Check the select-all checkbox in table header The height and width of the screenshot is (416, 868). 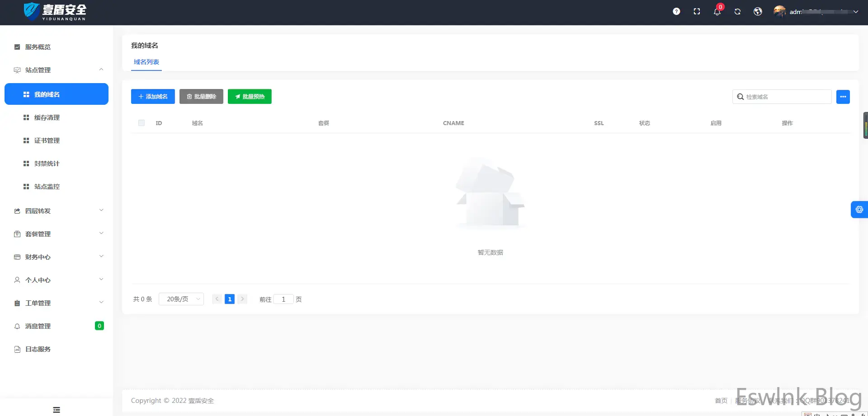142,123
